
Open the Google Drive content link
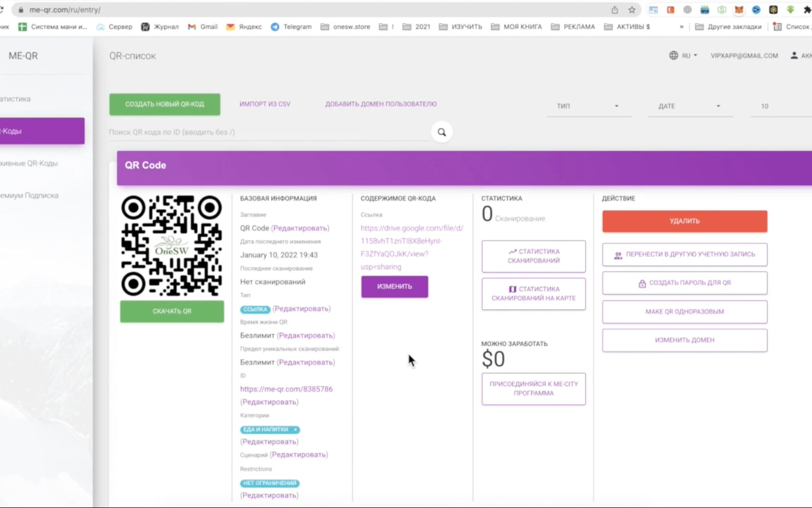pyautogui.click(x=412, y=247)
